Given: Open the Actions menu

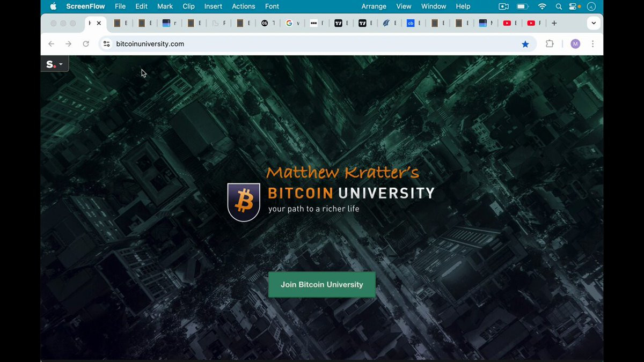Looking at the screenshot, I should [244, 6].
